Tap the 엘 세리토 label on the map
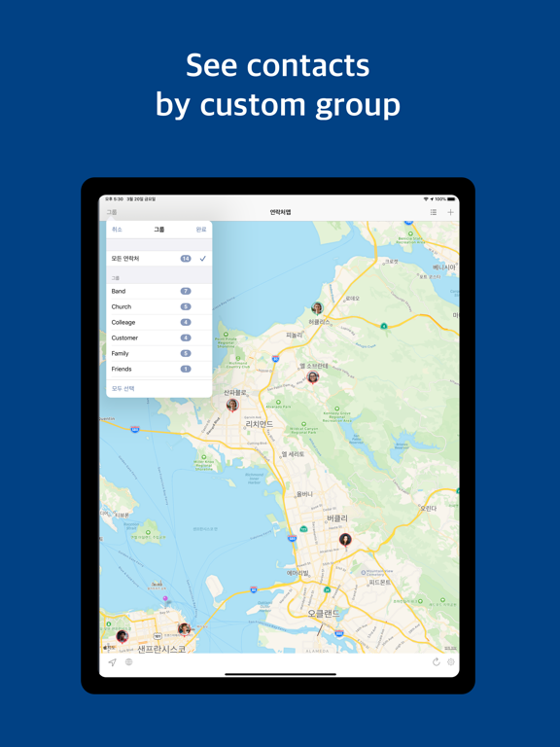The image size is (560, 747). coord(293,454)
